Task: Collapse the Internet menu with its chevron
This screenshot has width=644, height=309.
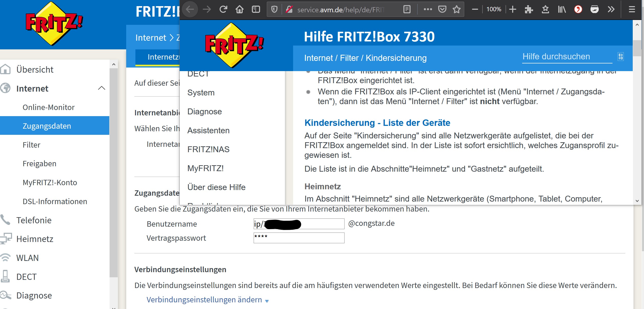Action: coord(102,88)
